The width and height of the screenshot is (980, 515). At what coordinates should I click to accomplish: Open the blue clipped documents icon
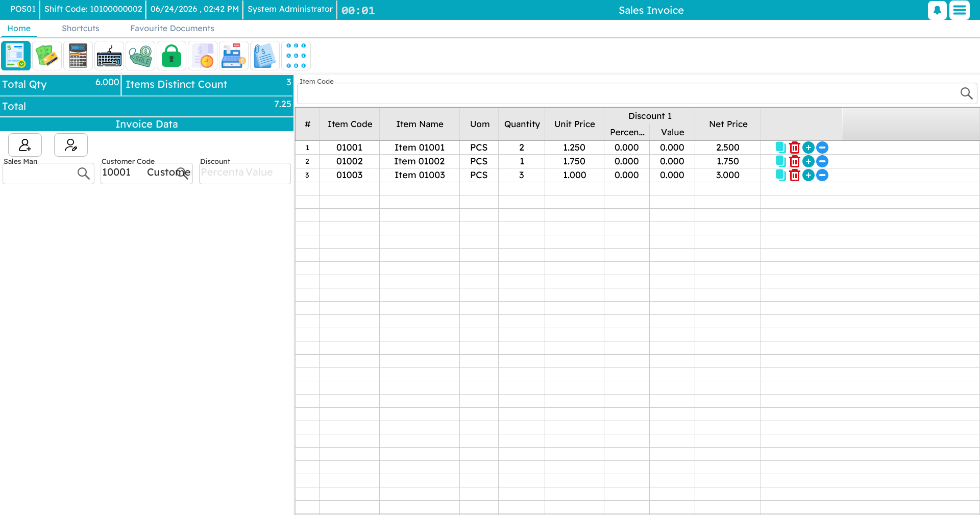click(x=265, y=56)
